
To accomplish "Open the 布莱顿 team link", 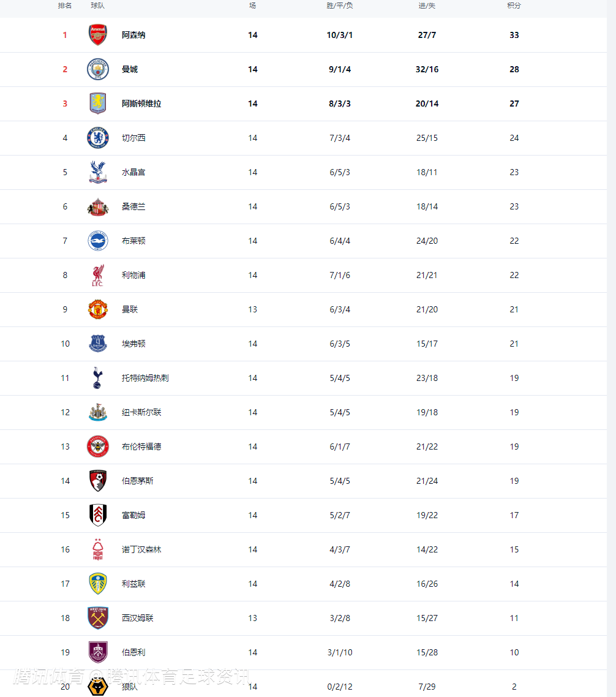I will [133, 241].
